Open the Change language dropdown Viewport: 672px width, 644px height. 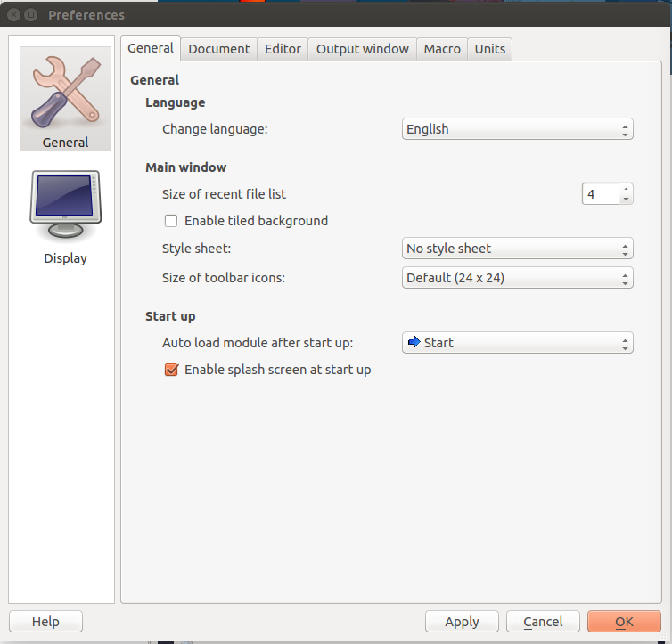(x=517, y=129)
